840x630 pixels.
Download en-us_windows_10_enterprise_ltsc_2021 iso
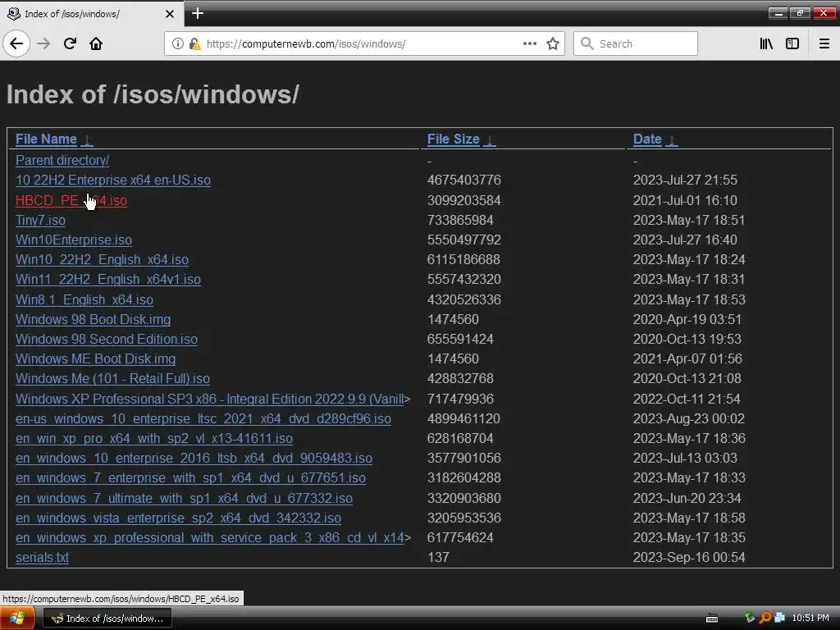pyautogui.click(x=203, y=419)
